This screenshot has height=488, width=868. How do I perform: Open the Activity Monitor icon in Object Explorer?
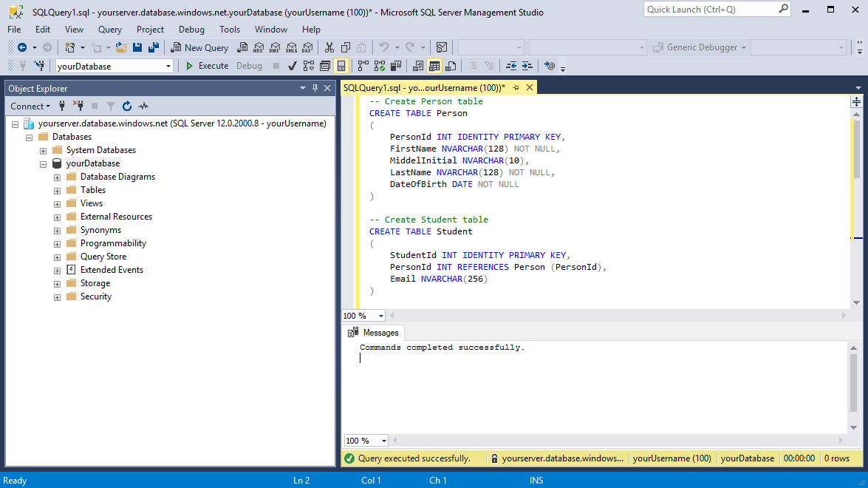(143, 106)
